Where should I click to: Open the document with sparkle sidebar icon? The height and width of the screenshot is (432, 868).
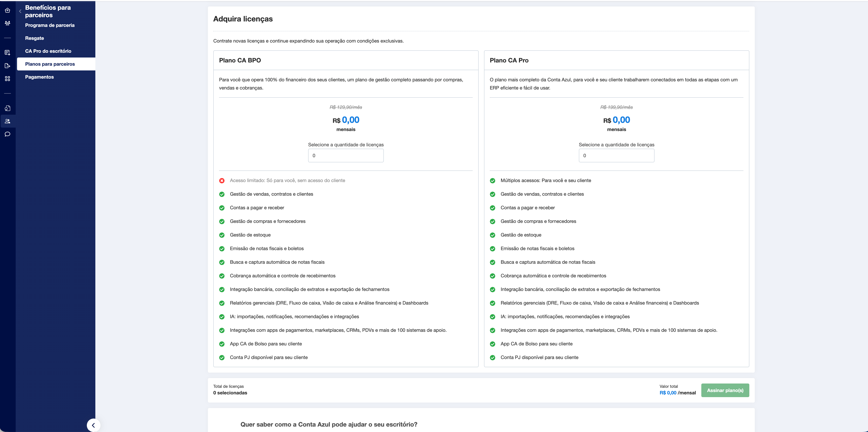pyautogui.click(x=7, y=53)
